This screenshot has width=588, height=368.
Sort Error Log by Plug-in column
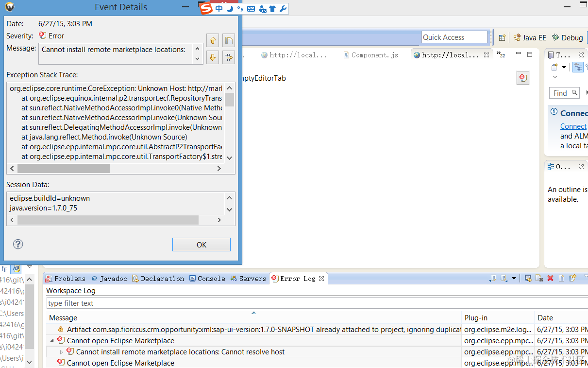pyautogui.click(x=498, y=317)
